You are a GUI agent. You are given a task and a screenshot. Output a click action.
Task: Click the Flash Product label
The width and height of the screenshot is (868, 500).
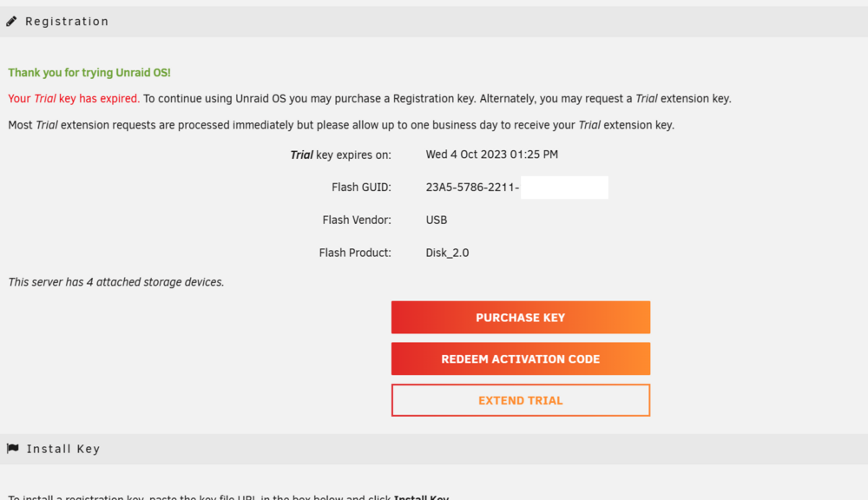pos(355,253)
